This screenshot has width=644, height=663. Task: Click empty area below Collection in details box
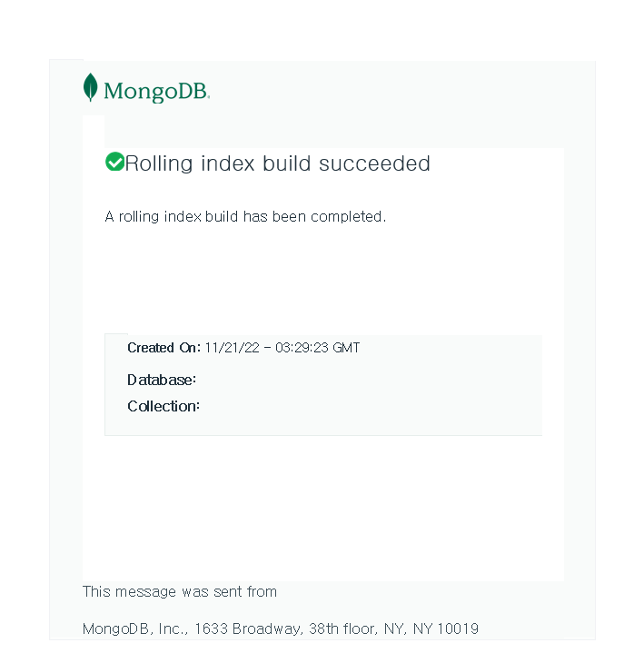coord(323,424)
